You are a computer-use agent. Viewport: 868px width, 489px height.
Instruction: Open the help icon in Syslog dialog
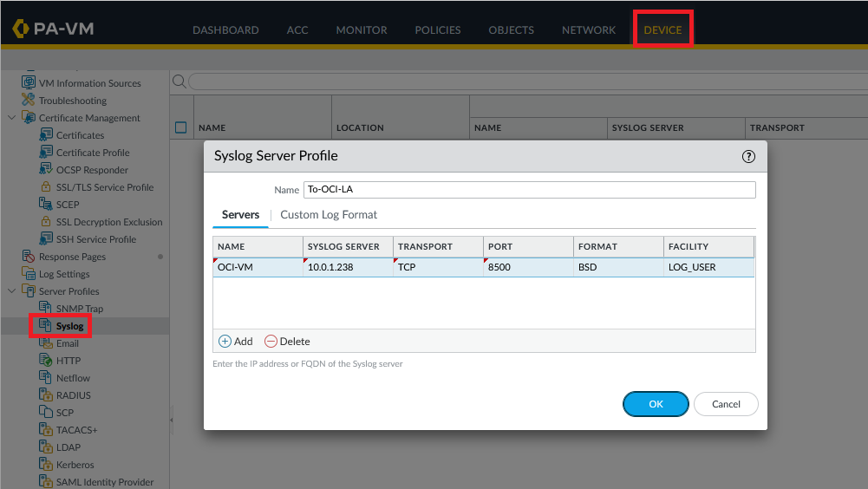click(x=748, y=157)
